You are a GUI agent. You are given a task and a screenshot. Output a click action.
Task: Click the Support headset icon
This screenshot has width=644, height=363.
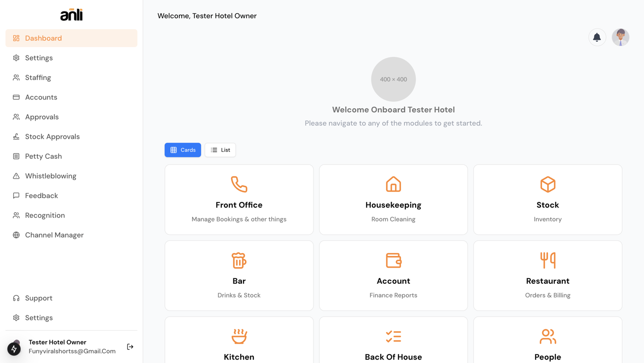coord(16,298)
